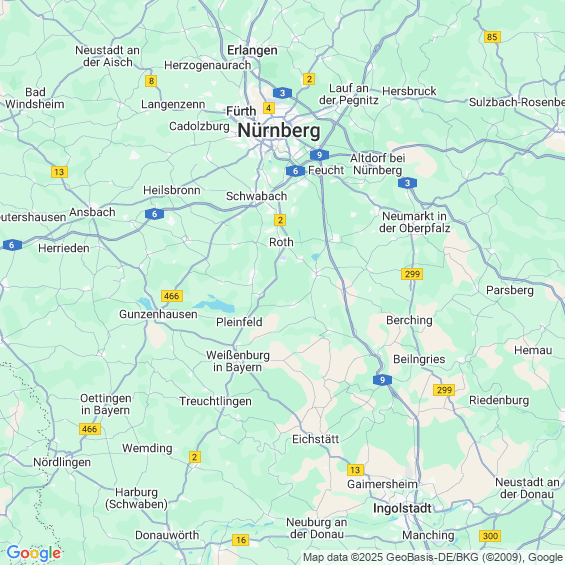Click the Neumarkt in der Oberpfalz label
Viewport: 565px width, 565px height.
coord(414,222)
